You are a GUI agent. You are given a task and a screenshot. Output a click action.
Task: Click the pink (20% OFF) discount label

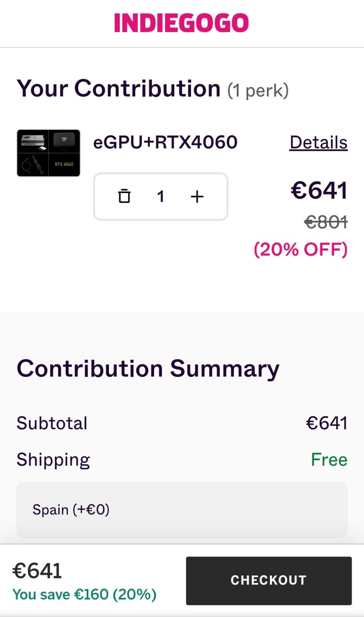pyautogui.click(x=301, y=249)
